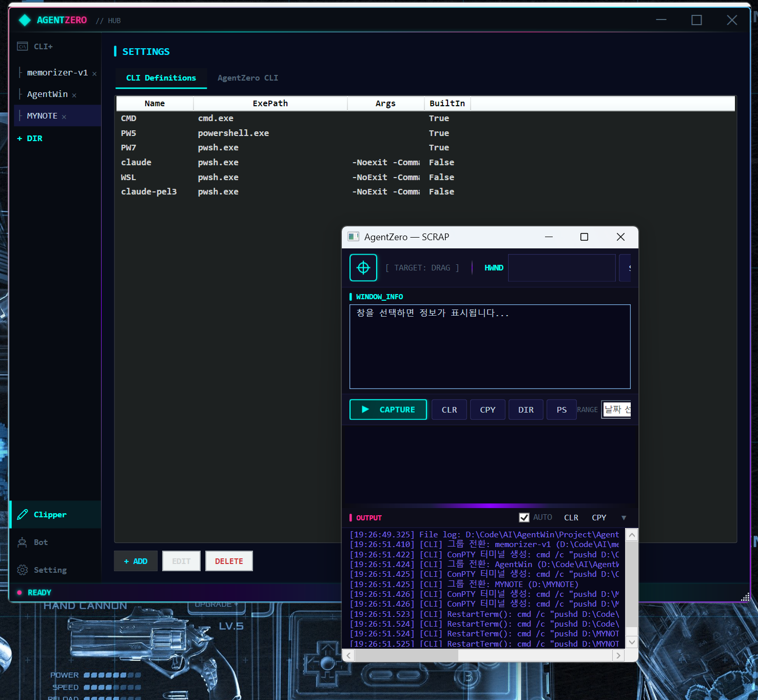Open the Bot panel

(41, 542)
